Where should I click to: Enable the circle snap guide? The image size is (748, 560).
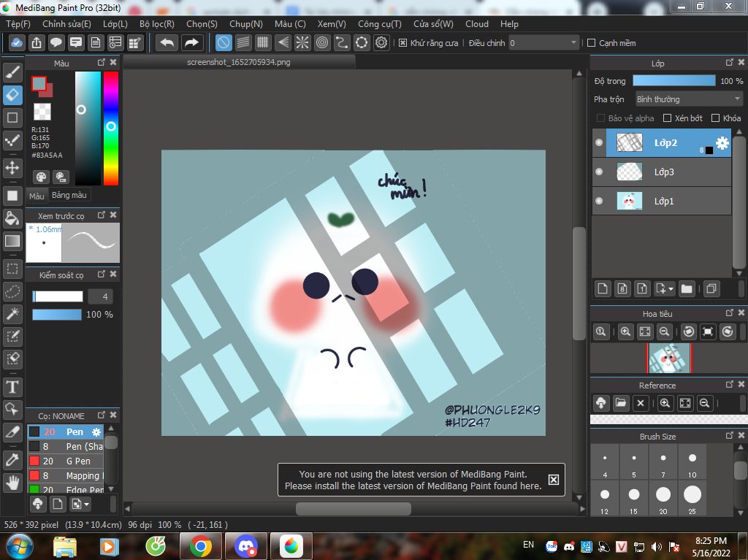(322, 43)
